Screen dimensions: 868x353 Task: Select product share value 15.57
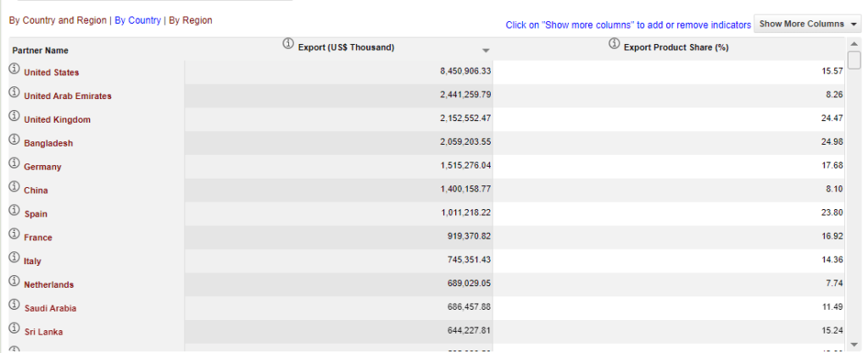point(832,71)
